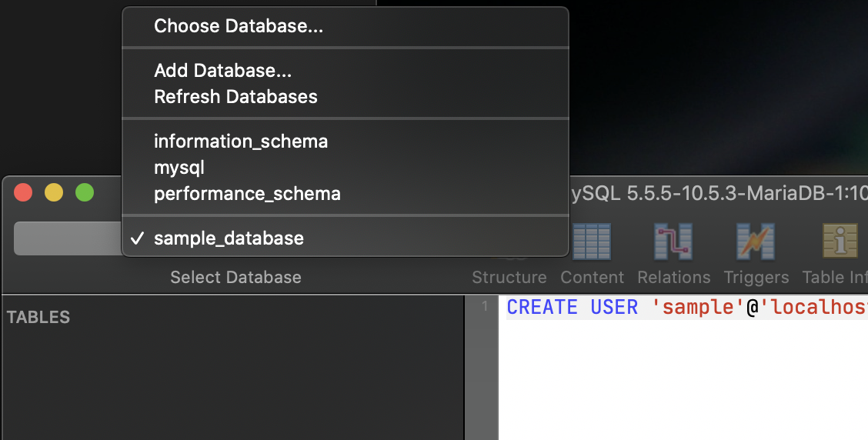This screenshot has height=440, width=868.
Task: Click line number 1 in the gutter
Action: pyautogui.click(x=484, y=307)
